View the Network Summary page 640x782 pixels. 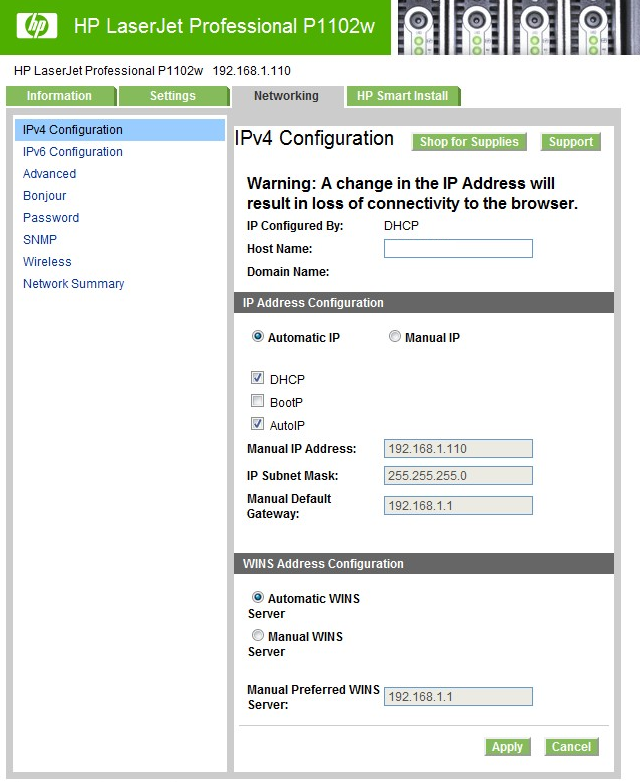coord(74,283)
